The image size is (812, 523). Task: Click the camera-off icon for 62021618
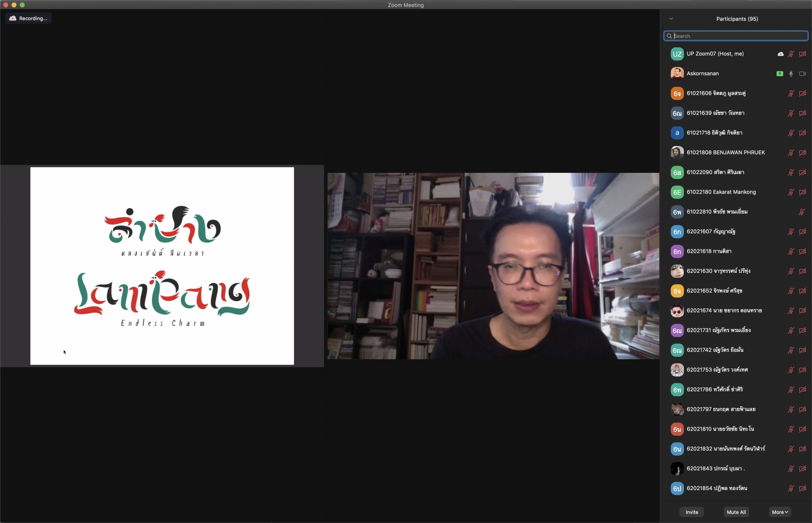pyautogui.click(x=802, y=251)
